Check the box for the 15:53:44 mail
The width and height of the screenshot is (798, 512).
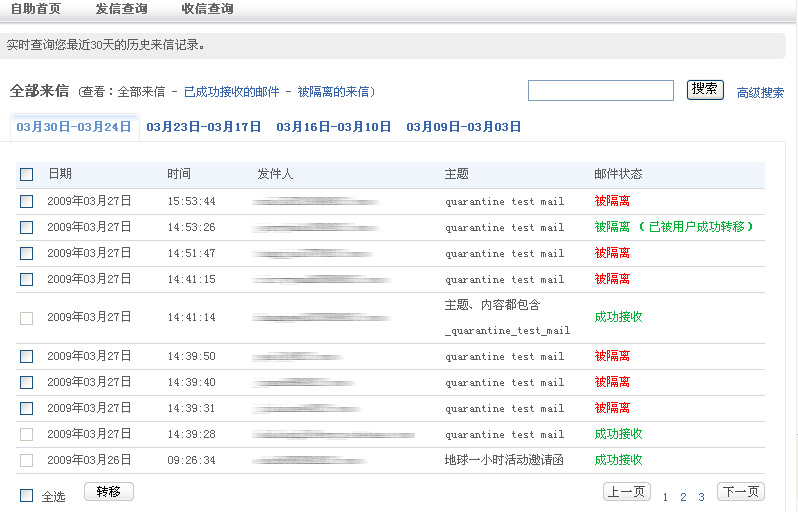(27, 202)
